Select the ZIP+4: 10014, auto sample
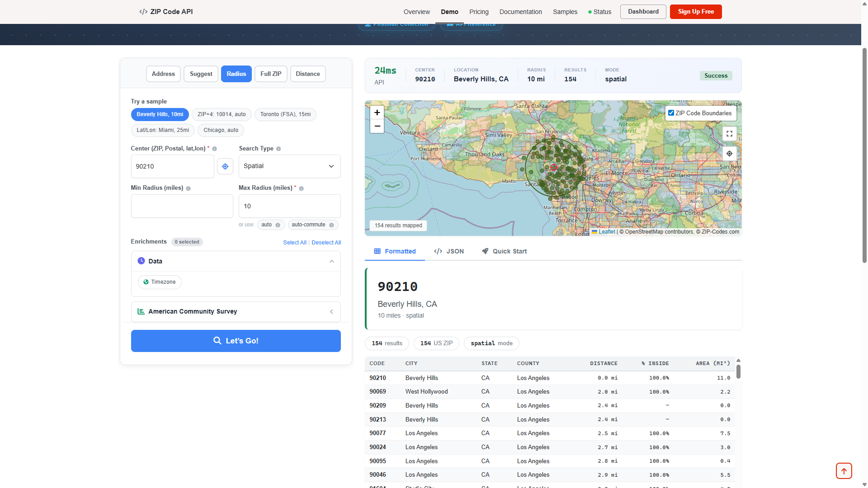Viewport: 868px width, 488px height. click(222, 114)
